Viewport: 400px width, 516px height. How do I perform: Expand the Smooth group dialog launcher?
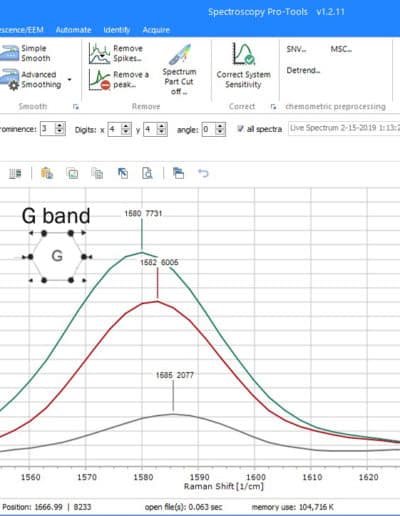(76, 107)
